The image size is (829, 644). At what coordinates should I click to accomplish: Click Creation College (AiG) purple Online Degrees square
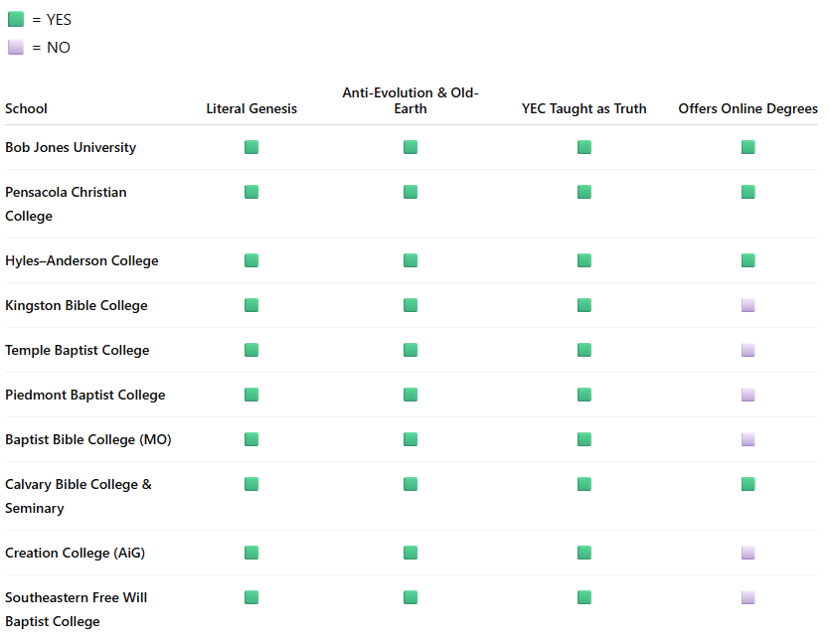point(747,553)
